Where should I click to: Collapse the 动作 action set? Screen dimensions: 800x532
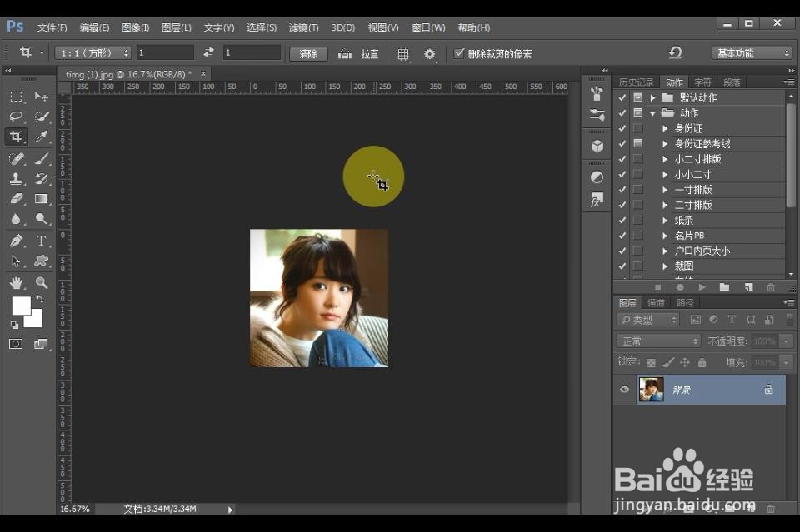(x=652, y=113)
